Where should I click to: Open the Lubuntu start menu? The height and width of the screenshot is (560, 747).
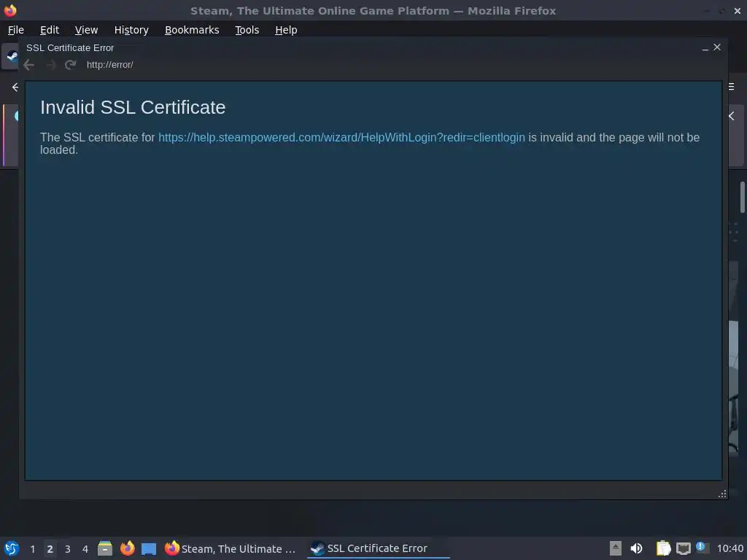click(12, 548)
